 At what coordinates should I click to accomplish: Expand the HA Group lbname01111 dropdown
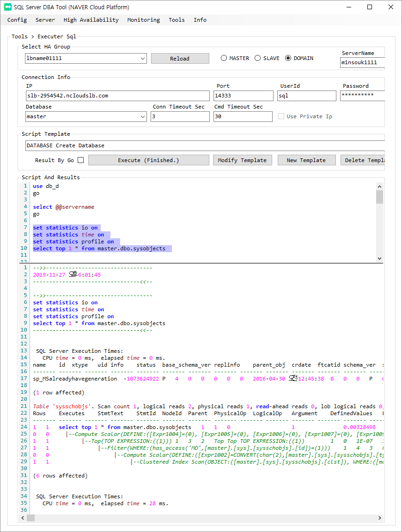tap(143, 58)
